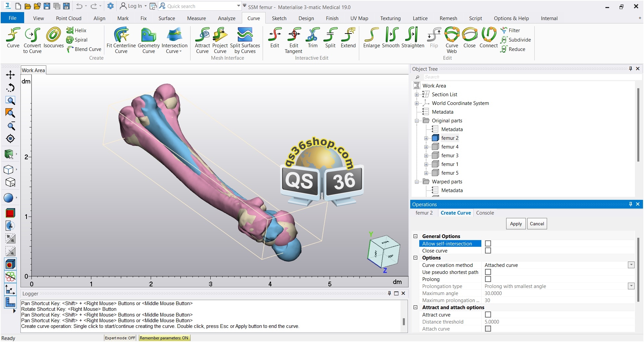Viewport: 644px width, 342px height.
Task: Collapse the Warped parts folder
Action: (x=417, y=182)
